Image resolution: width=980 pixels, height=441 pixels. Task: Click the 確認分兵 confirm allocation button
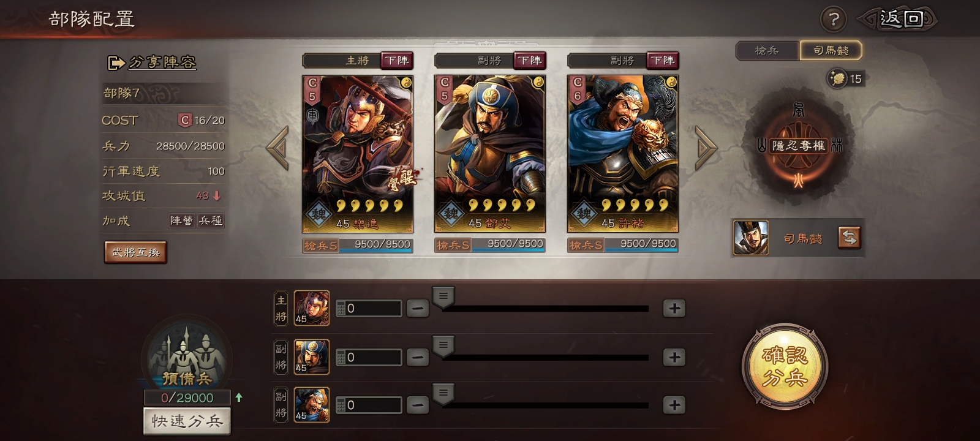pos(785,367)
